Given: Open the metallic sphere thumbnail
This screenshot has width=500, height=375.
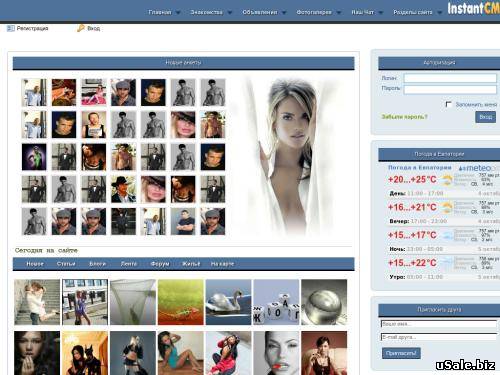Looking at the screenshot, I should coord(324,302).
